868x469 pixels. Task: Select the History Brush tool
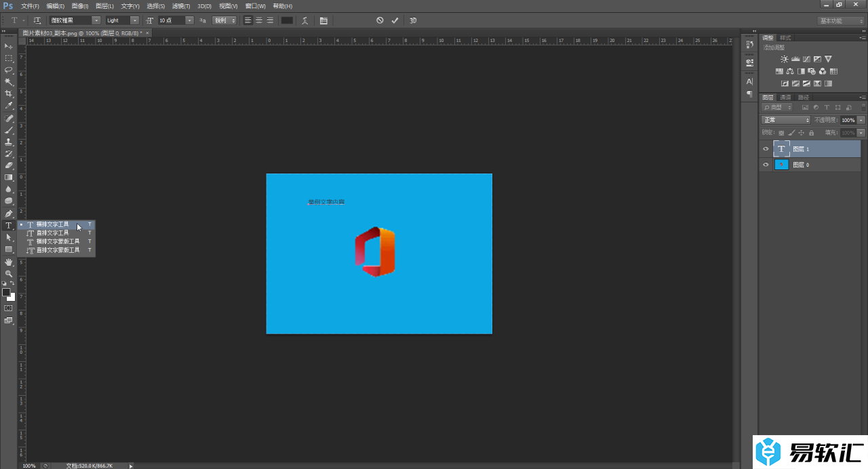(9, 154)
